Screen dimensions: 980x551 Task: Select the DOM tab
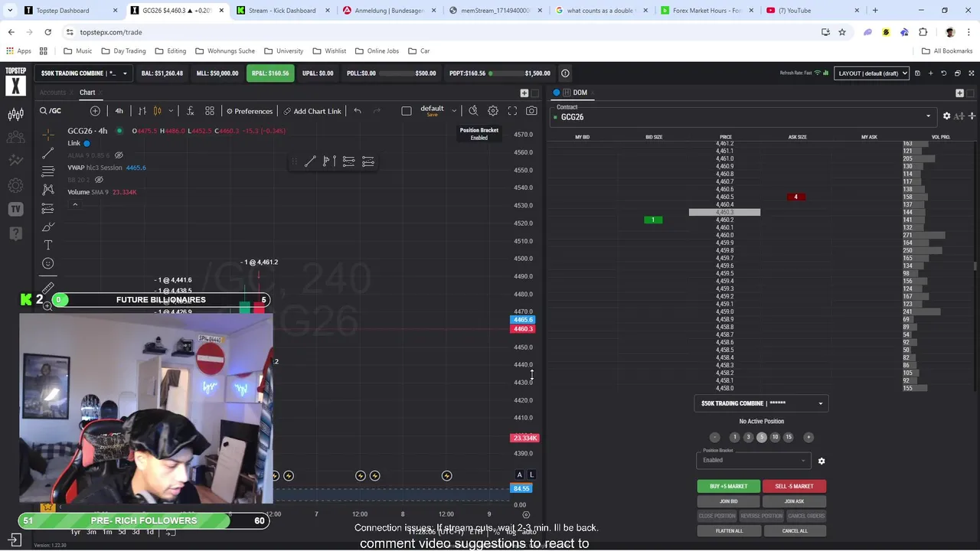coord(580,93)
